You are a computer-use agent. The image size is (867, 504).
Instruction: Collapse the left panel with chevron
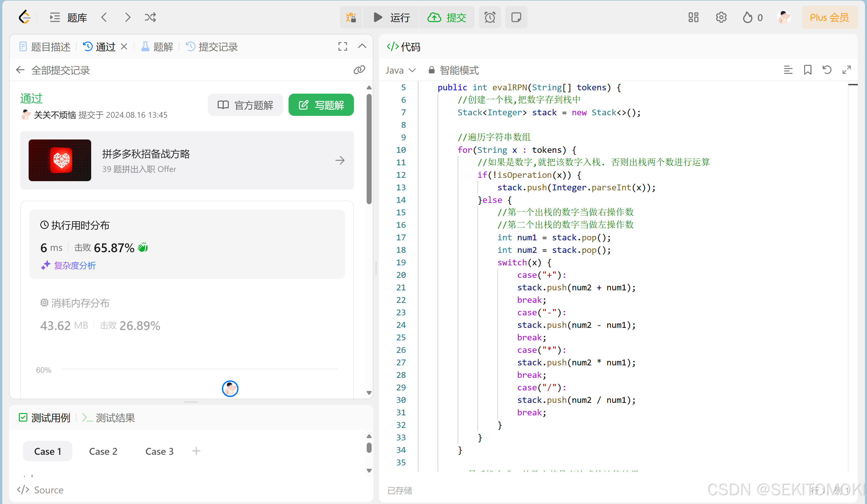[x=362, y=46]
